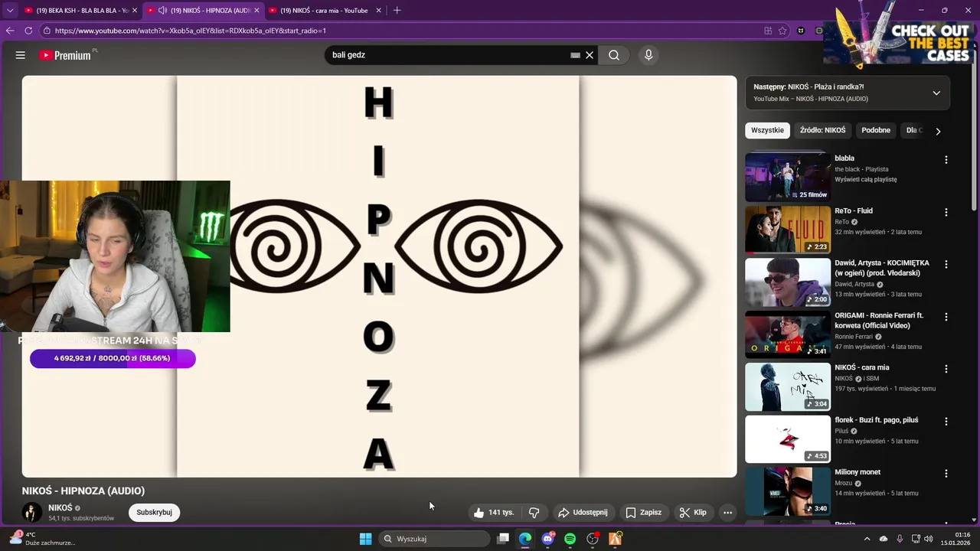
Task: Click the Subskrybuj button
Action: point(154,513)
